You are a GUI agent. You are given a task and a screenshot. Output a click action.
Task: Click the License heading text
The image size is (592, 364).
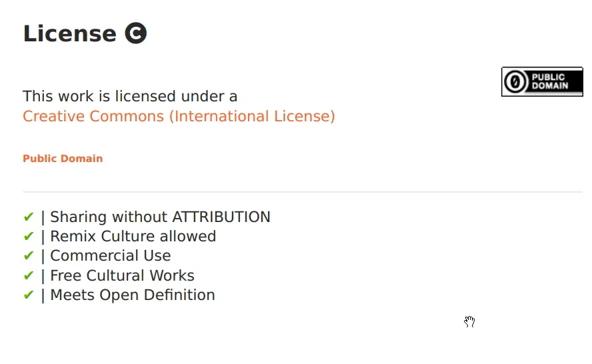(69, 33)
